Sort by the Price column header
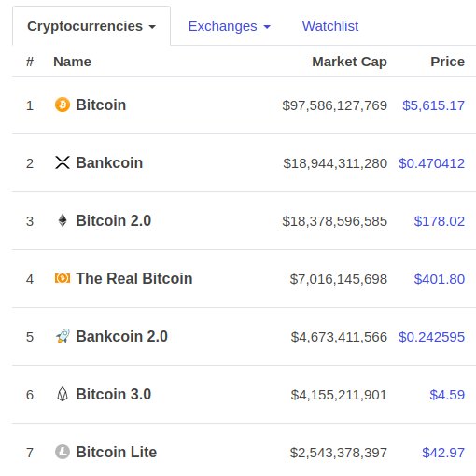The height and width of the screenshot is (476, 476). click(x=447, y=62)
